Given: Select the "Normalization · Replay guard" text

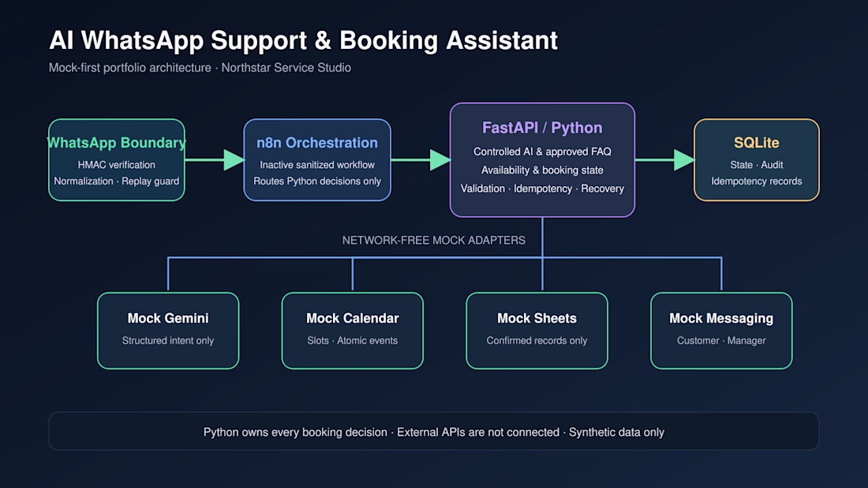Looking at the screenshot, I should (x=116, y=181).
